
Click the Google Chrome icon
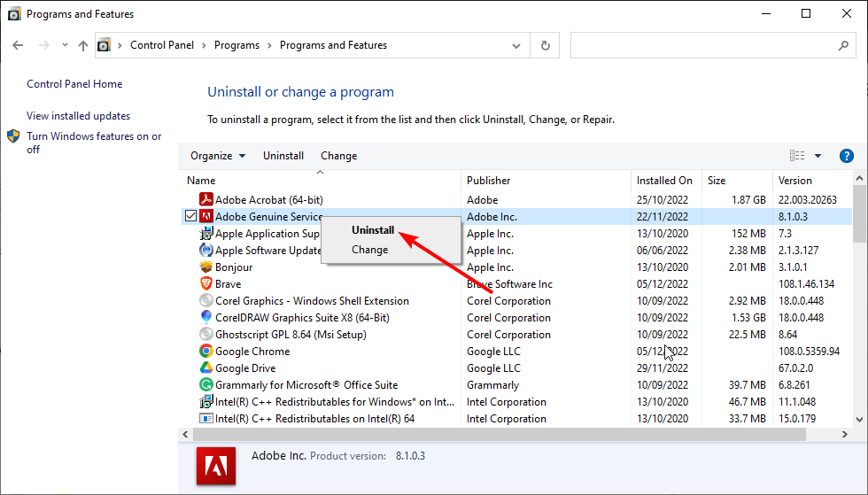tap(205, 351)
